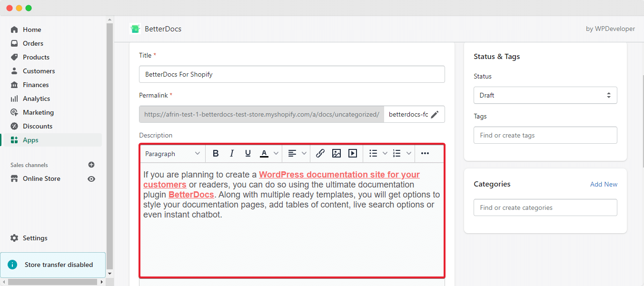Open more formatting options with the ellipsis icon
Image resolution: width=644 pixels, height=286 pixels.
tap(425, 153)
